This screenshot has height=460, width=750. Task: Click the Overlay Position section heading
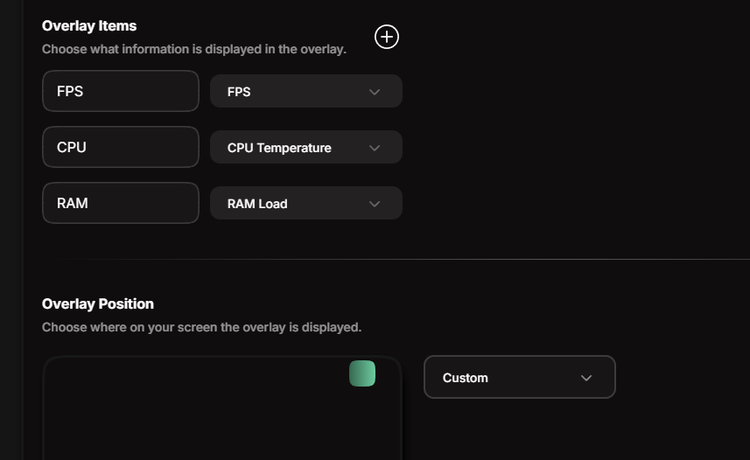pyautogui.click(x=98, y=304)
